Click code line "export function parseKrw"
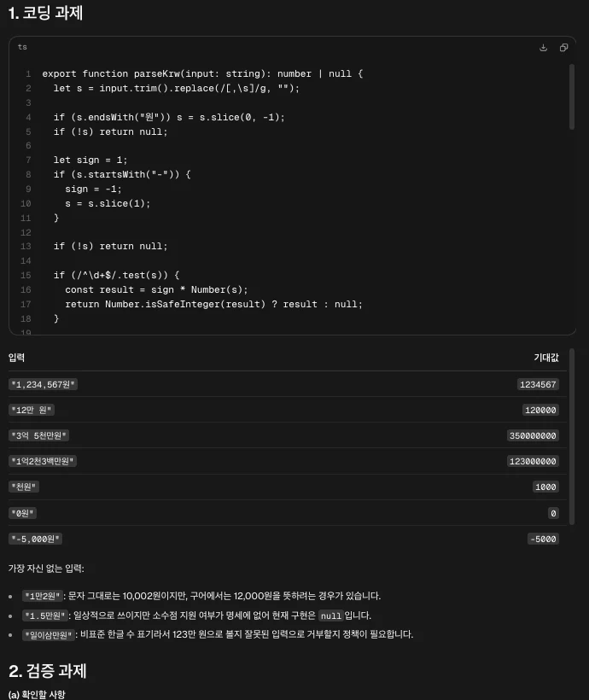The width and height of the screenshot is (589, 700). (x=202, y=73)
